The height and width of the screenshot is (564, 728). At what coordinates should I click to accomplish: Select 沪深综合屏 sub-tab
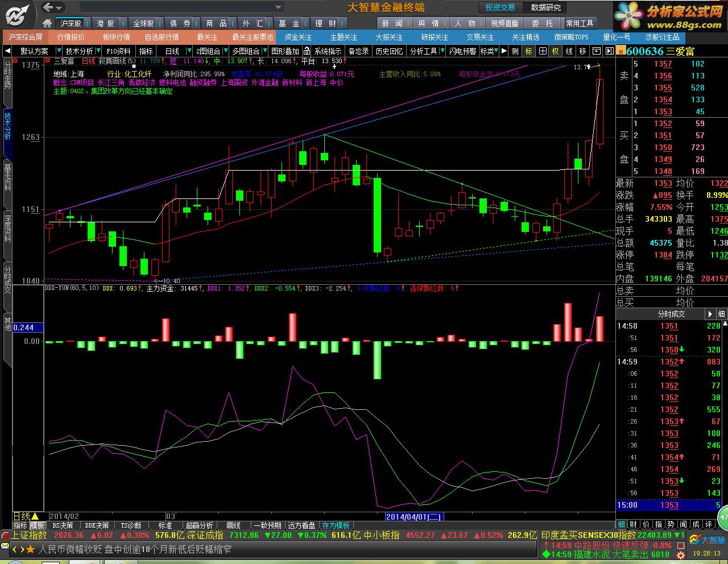pos(25,37)
